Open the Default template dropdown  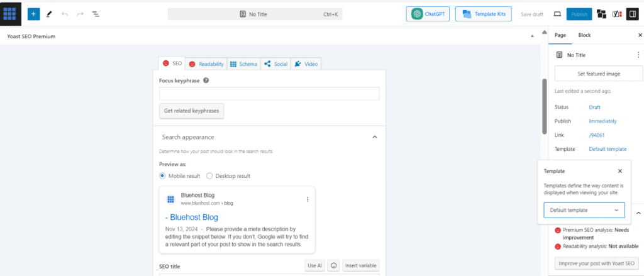[584, 210]
